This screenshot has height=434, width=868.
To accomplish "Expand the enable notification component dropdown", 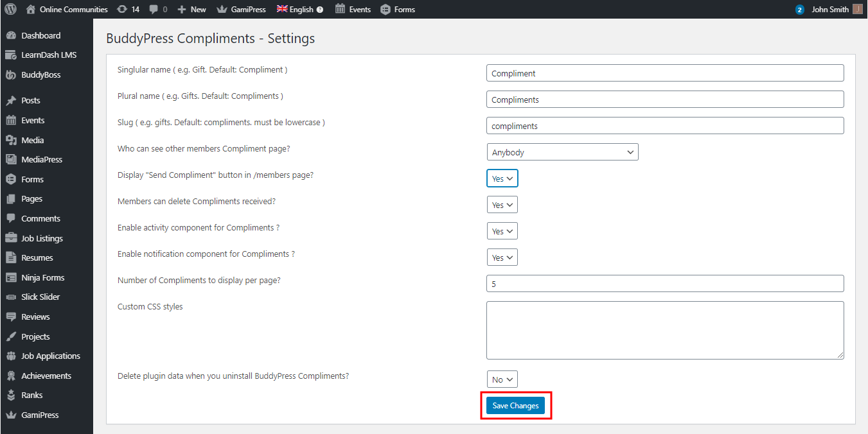I will coord(502,257).
